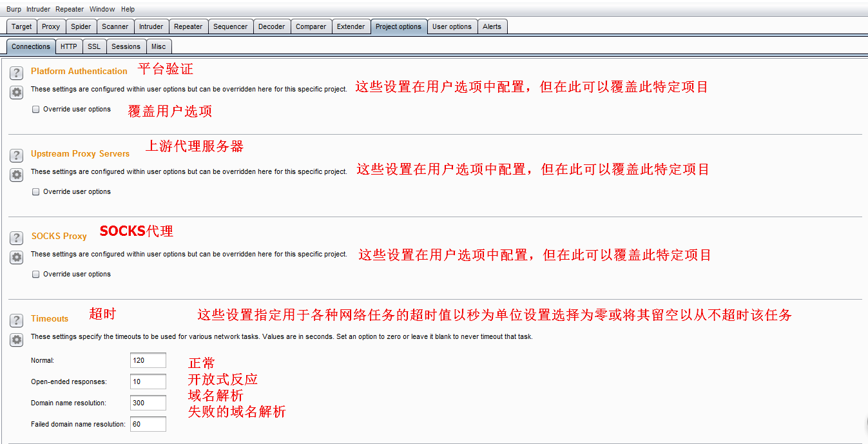Open gear options for SOCKS Proxy
868x444 pixels.
pyautogui.click(x=17, y=257)
